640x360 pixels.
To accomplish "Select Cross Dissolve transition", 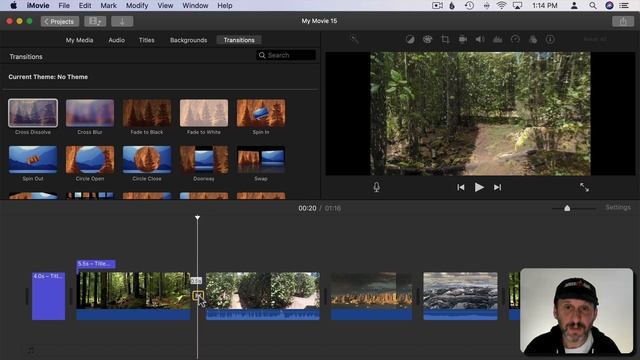I will coord(33,113).
